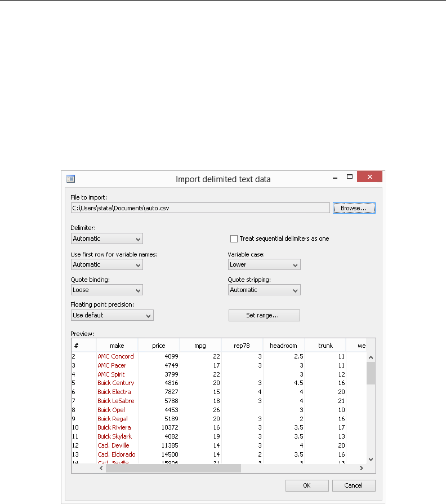The height and width of the screenshot is (504, 446).
Task: Minimize the Import delimited text data dialog
Action: tap(335, 177)
